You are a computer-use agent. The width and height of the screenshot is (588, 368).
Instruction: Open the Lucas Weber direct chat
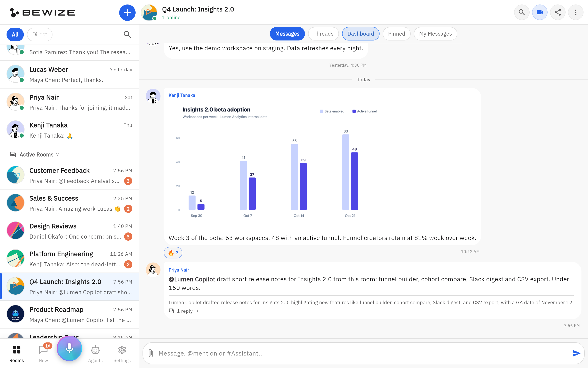(x=69, y=74)
